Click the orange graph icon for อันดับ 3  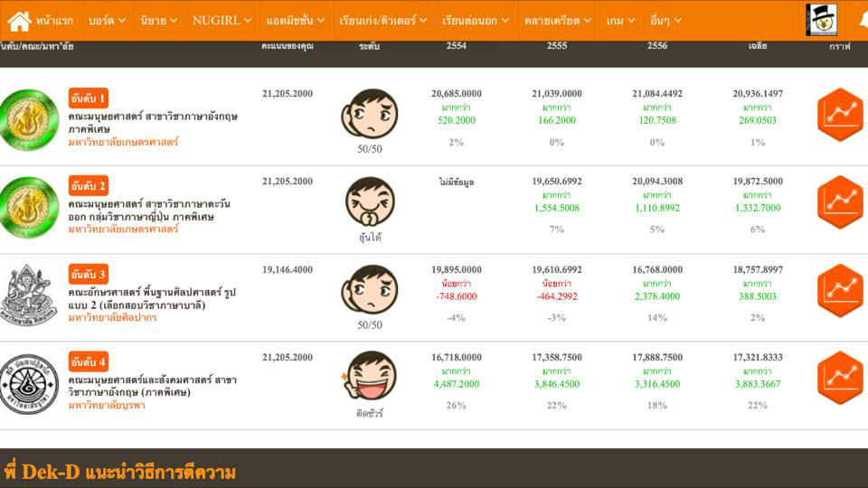point(839,290)
